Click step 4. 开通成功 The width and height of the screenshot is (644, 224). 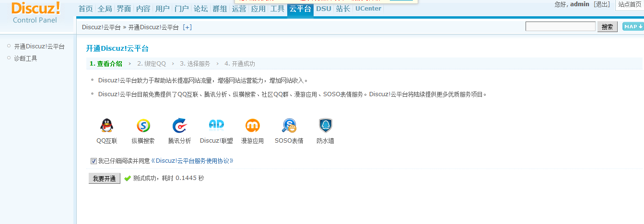point(240,64)
